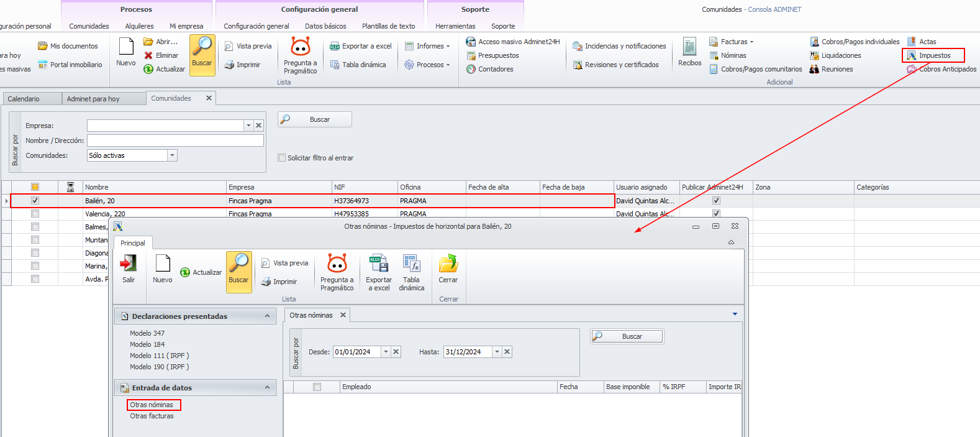Open the Hasta date picker dropdown

[497, 352]
